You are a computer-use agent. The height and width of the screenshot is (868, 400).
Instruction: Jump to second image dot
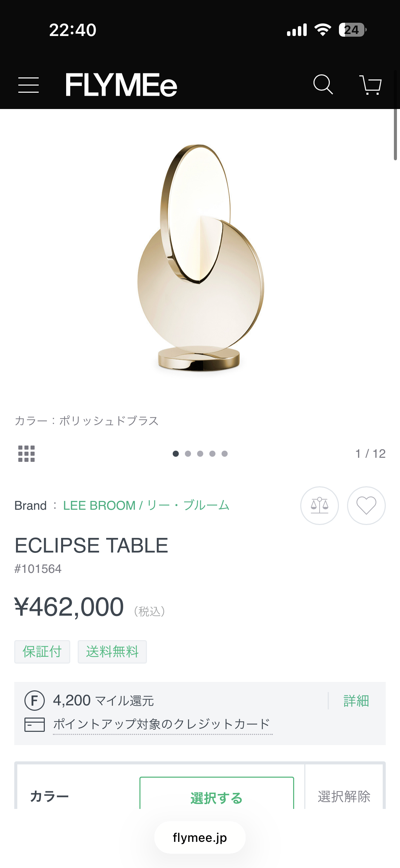click(188, 454)
